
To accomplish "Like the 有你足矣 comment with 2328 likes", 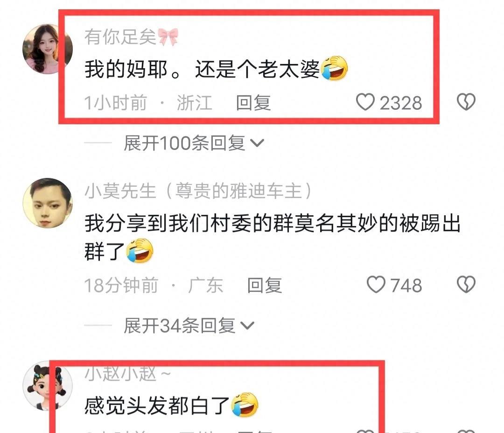I will 365,102.
